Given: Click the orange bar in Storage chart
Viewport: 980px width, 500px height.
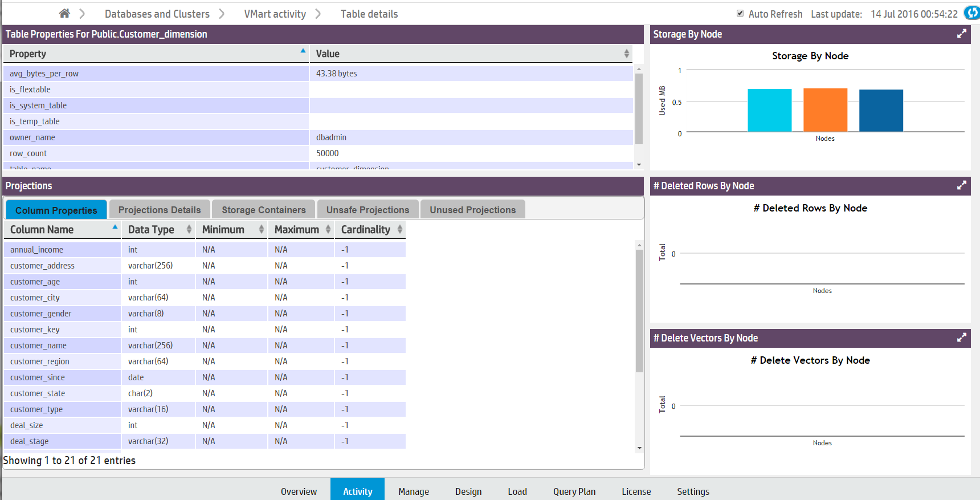Looking at the screenshot, I should click(825, 110).
